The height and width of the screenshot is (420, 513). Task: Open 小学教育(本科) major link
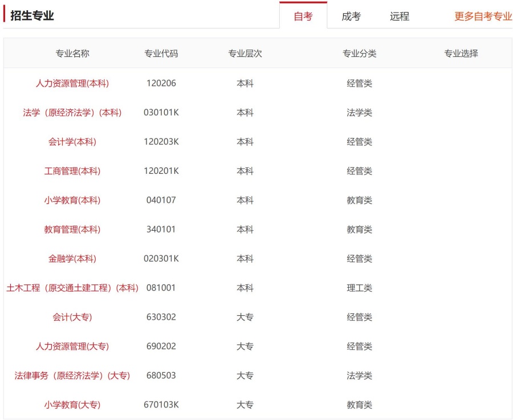[72, 200]
